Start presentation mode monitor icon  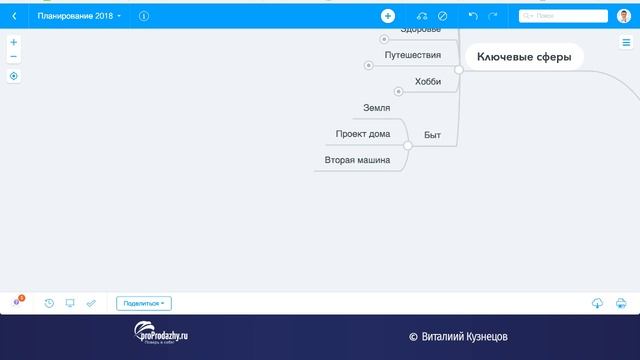(x=70, y=303)
